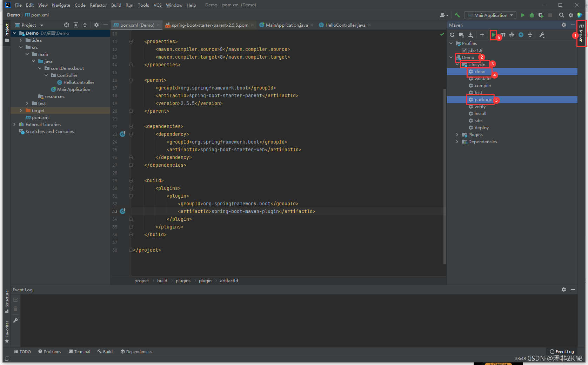Open MainApplication run configuration dropdown
Screen dimensions: 588x365
point(490,15)
